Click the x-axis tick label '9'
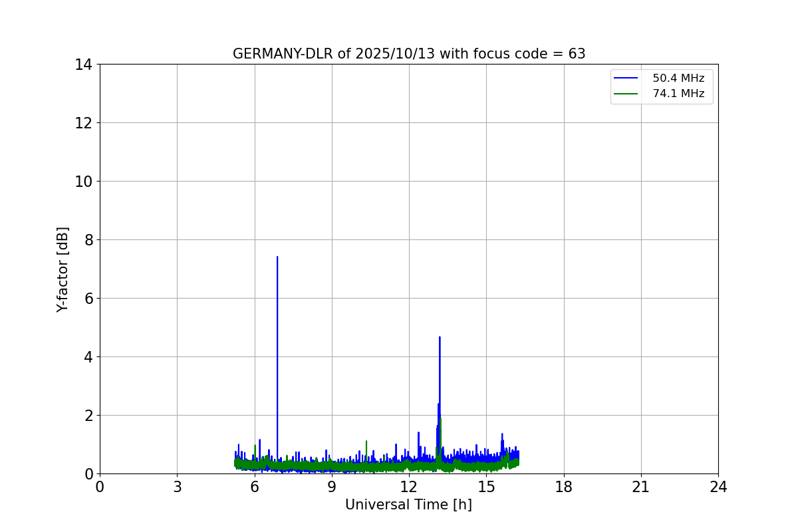This screenshot has height=532, width=798. pos(332,487)
